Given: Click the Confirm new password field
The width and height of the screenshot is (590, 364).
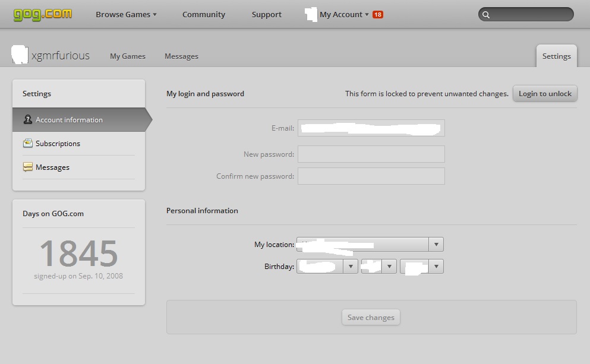Looking at the screenshot, I should click(371, 176).
